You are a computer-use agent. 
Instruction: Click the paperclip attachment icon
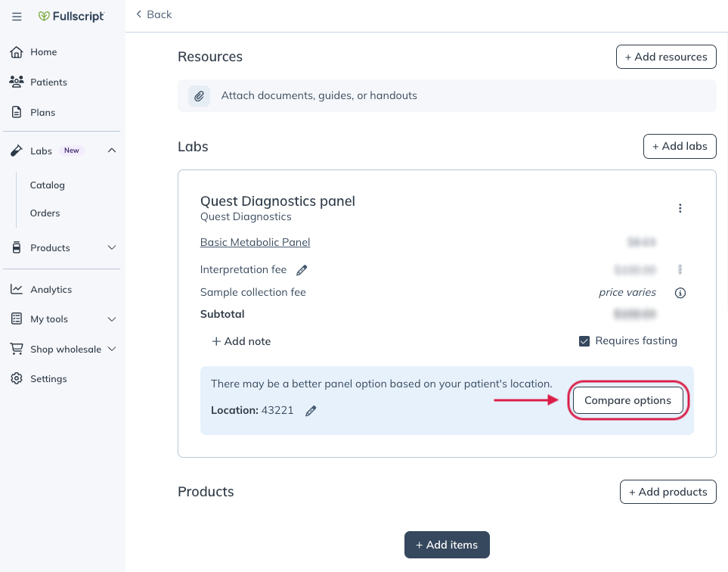pyautogui.click(x=199, y=96)
